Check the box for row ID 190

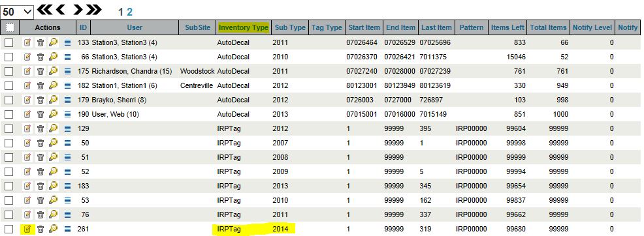(x=9, y=114)
